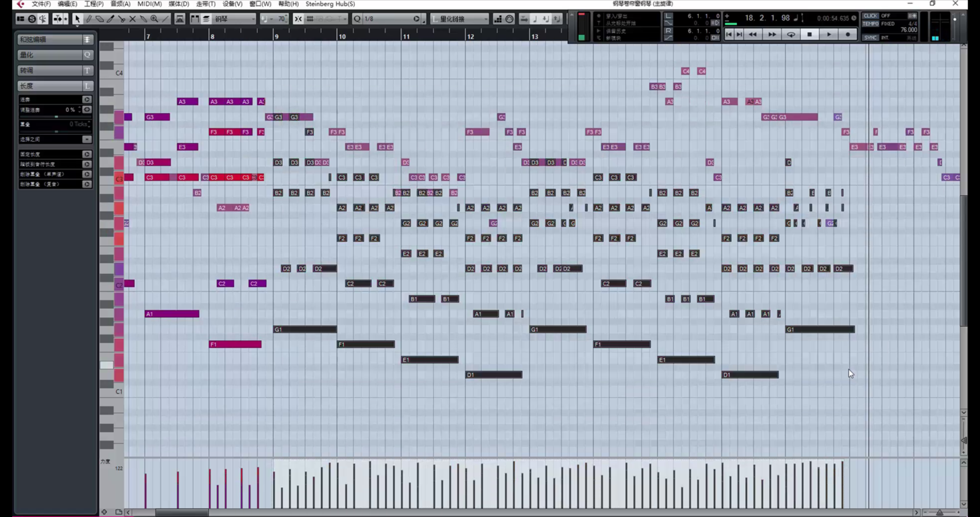Click the Record transport button

pos(848,34)
